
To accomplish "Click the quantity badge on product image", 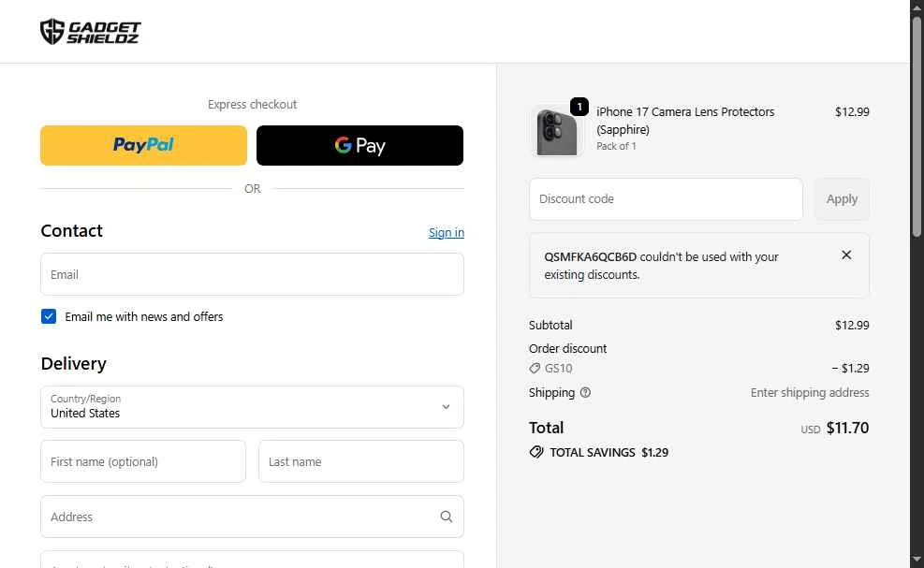I will [x=579, y=107].
